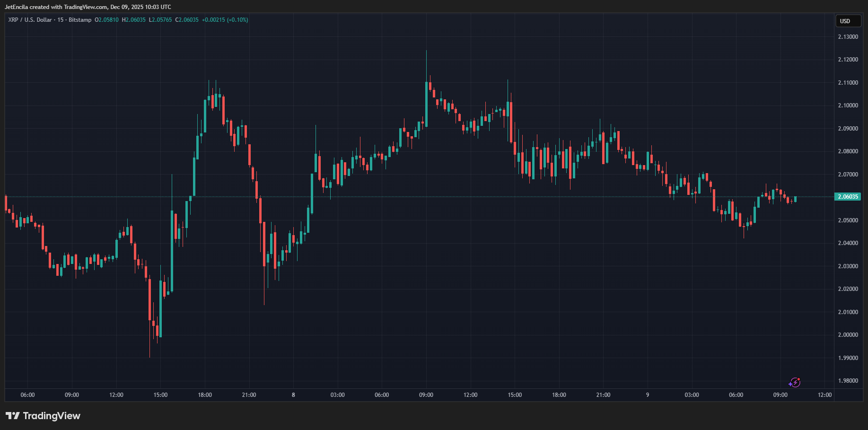Click the 2.02000 price axis label
The height and width of the screenshot is (430, 868).
848,289
